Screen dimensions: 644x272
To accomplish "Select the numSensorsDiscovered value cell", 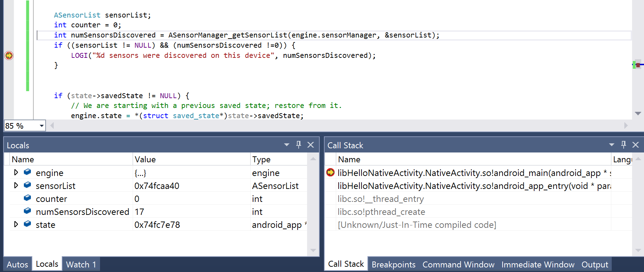I will pyautogui.click(x=191, y=212).
